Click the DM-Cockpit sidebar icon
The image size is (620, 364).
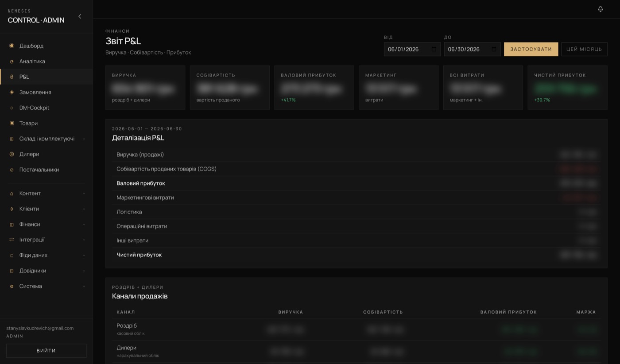pyautogui.click(x=12, y=108)
